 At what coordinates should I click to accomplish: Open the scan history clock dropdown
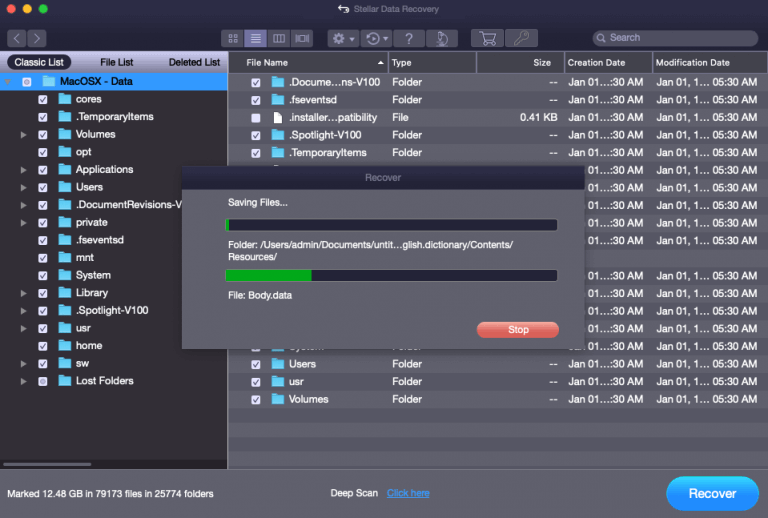click(375, 38)
